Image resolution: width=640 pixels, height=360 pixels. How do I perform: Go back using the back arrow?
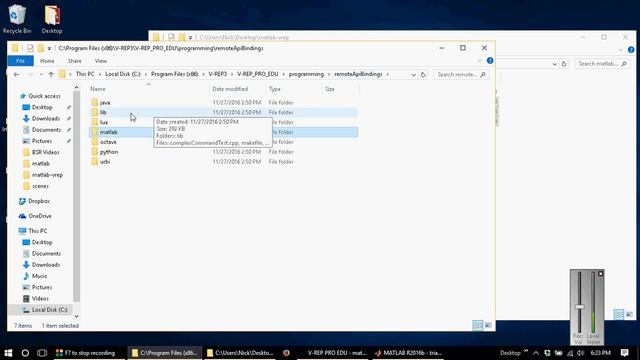pyautogui.click(x=16, y=74)
